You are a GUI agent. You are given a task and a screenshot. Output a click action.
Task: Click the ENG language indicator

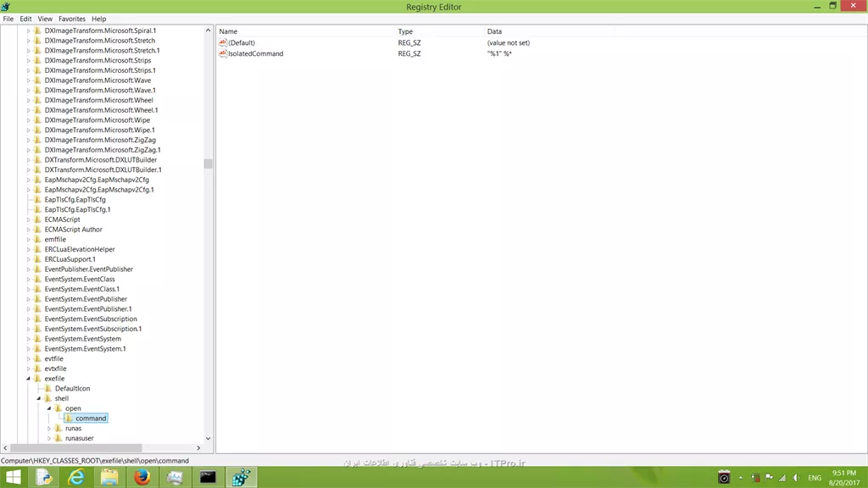815,478
